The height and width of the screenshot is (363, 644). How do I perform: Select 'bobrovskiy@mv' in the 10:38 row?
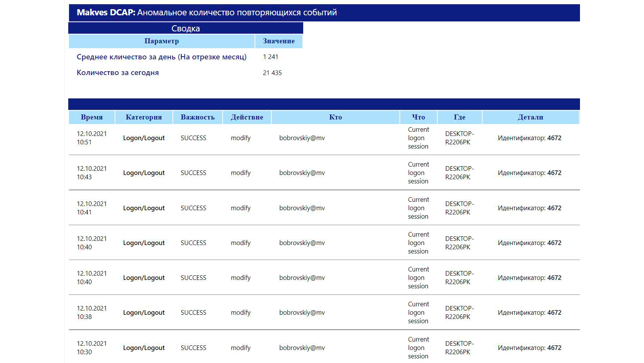click(302, 312)
